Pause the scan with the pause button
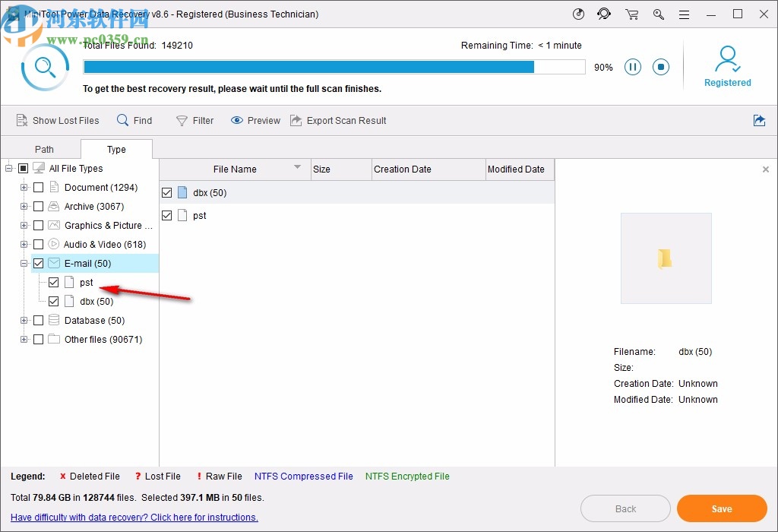 pos(633,67)
